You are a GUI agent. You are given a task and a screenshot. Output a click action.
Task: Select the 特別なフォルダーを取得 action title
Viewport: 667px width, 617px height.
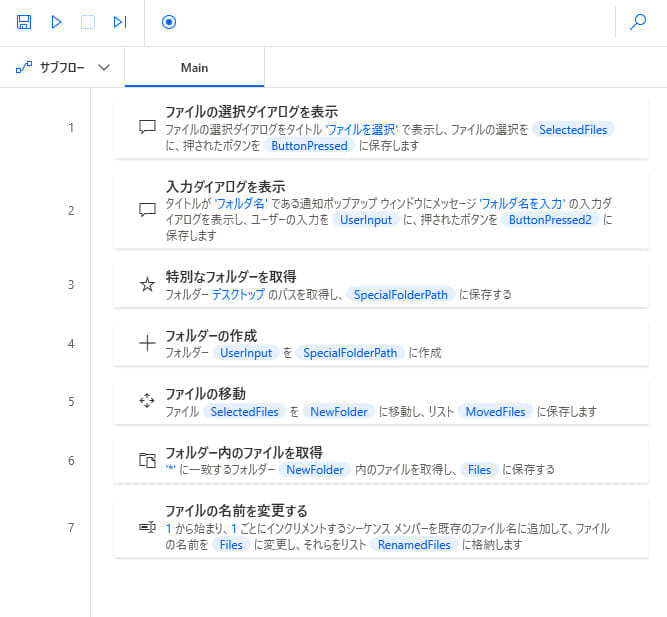coord(231,277)
